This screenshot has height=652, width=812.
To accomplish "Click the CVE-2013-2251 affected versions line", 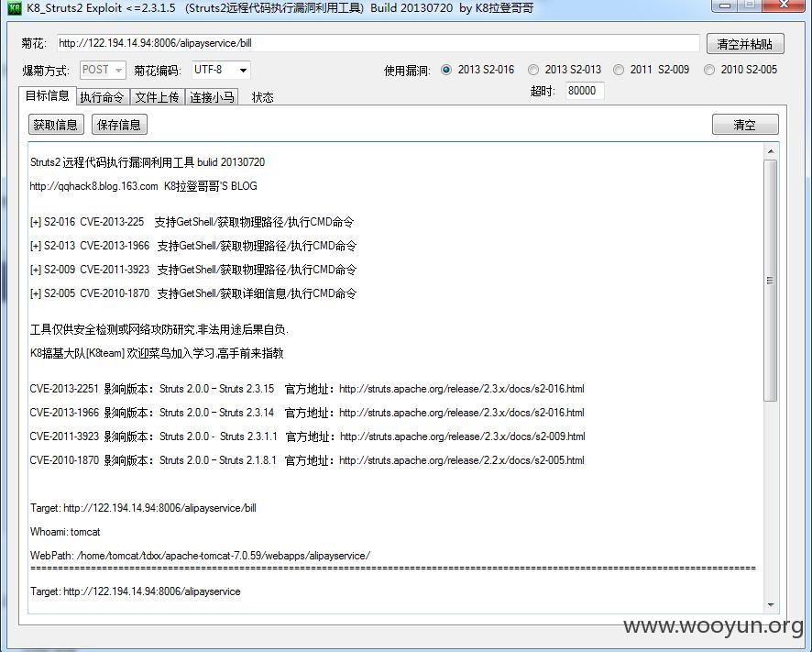I will point(307,389).
